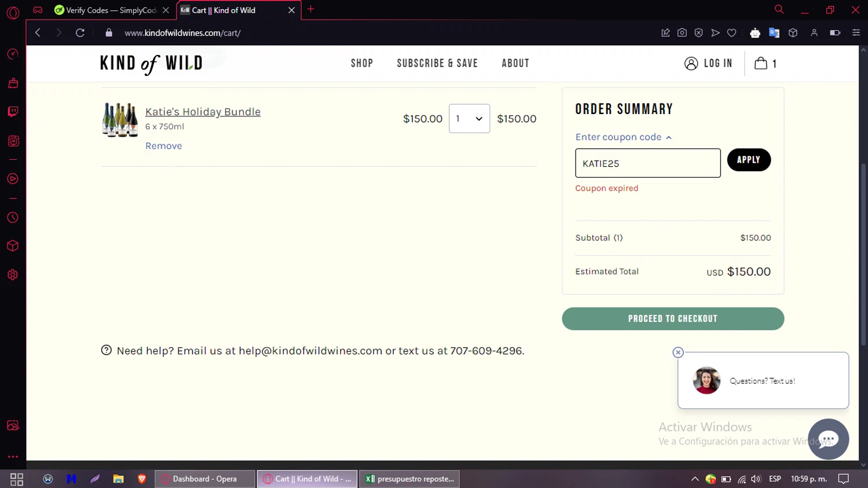Click the APPLY coupon button
This screenshot has height=488, width=868.
point(749,160)
